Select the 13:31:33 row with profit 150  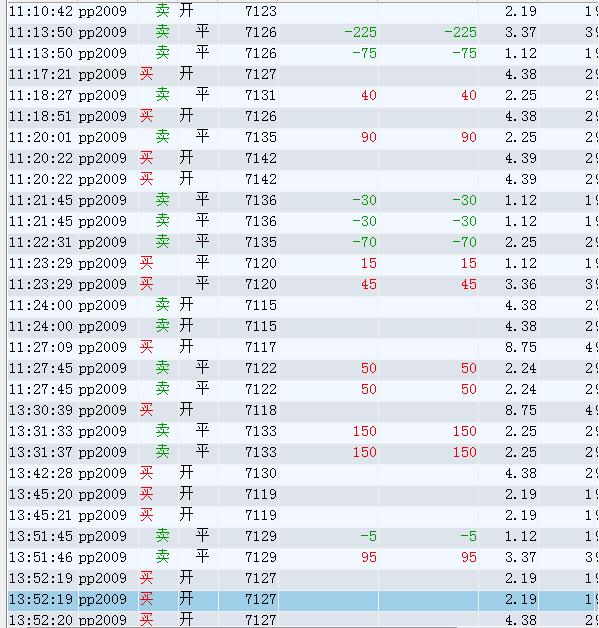[x=303, y=431]
